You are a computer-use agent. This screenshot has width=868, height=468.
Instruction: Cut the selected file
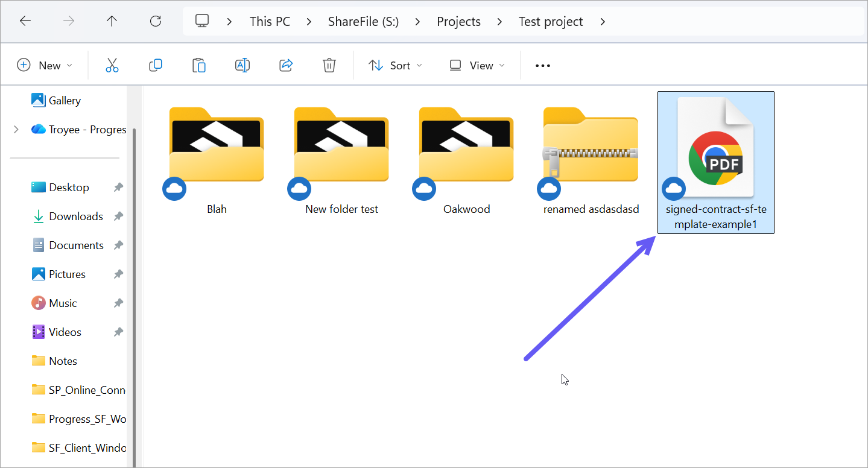112,65
